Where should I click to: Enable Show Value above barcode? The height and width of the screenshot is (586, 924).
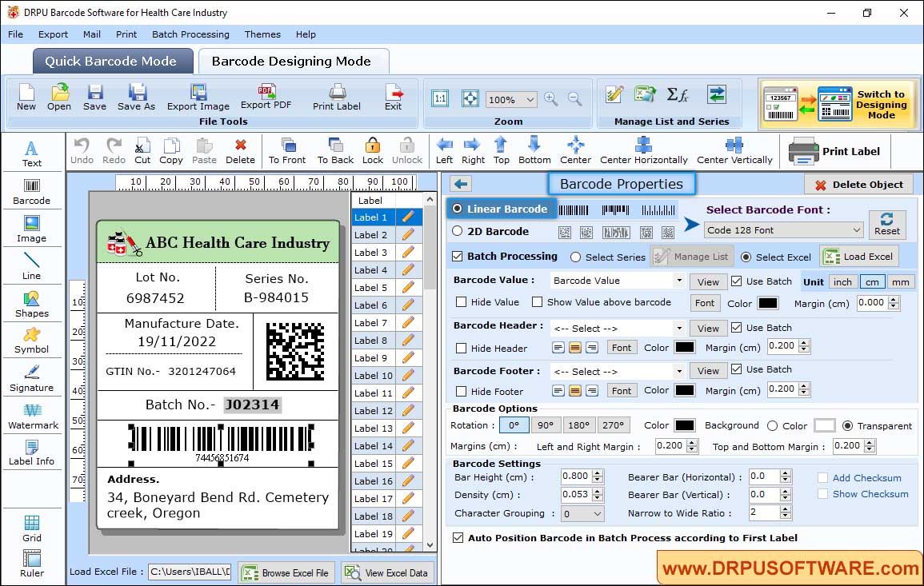tap(537, 302)
